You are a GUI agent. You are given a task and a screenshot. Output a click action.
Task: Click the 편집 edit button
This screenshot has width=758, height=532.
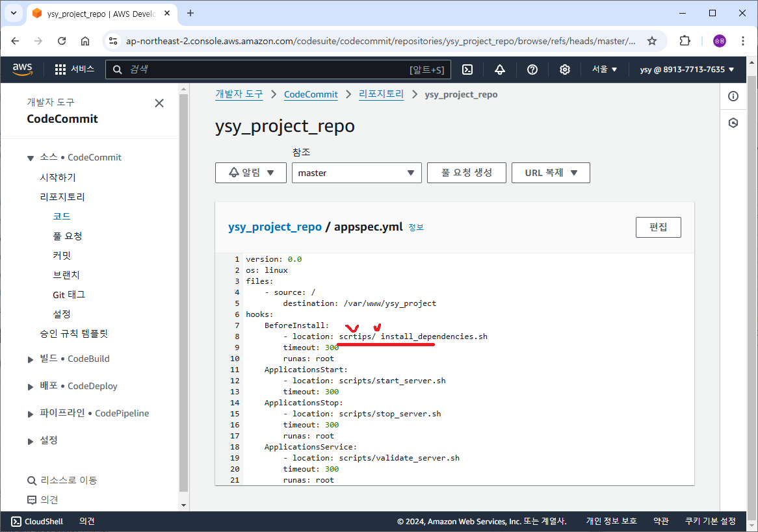pyautogui.click(x=658, y=227)
